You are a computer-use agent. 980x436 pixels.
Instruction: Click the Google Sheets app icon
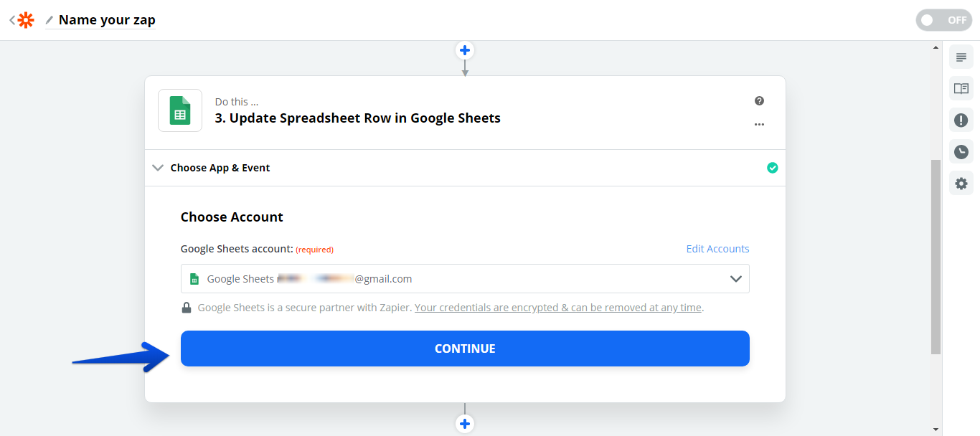179,111
